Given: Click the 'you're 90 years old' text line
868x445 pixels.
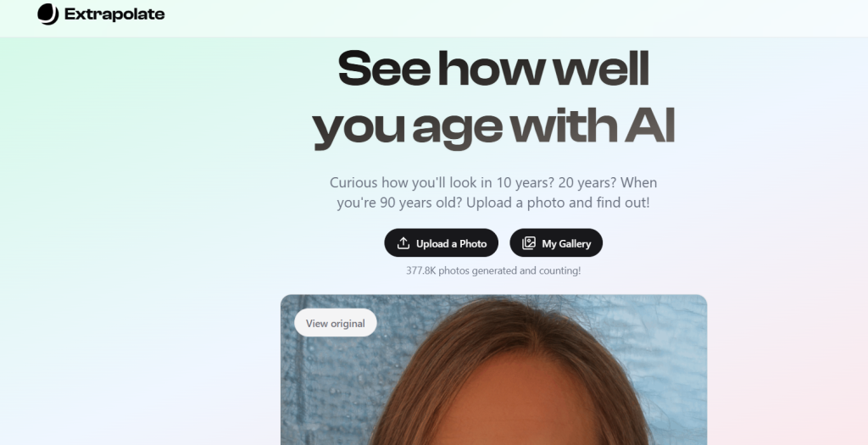Looking at the screenshot, I should click(493, 203).
